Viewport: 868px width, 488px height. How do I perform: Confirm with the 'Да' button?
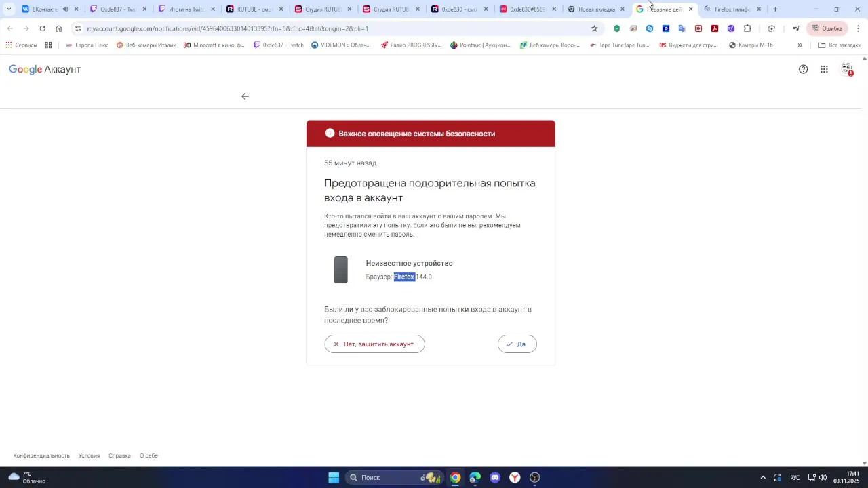point(517,344)
